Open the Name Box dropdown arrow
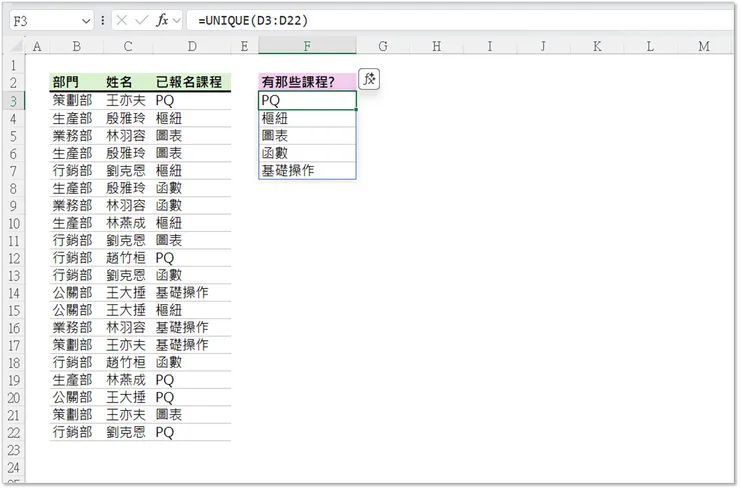Image resolution: width=740 pixels, height=489 pixels. pyautogui.click(x=86, y=21)
